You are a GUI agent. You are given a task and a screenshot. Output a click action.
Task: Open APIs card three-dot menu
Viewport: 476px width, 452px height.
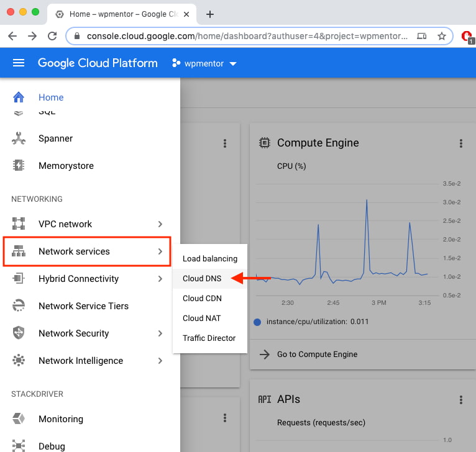point(461,400)
